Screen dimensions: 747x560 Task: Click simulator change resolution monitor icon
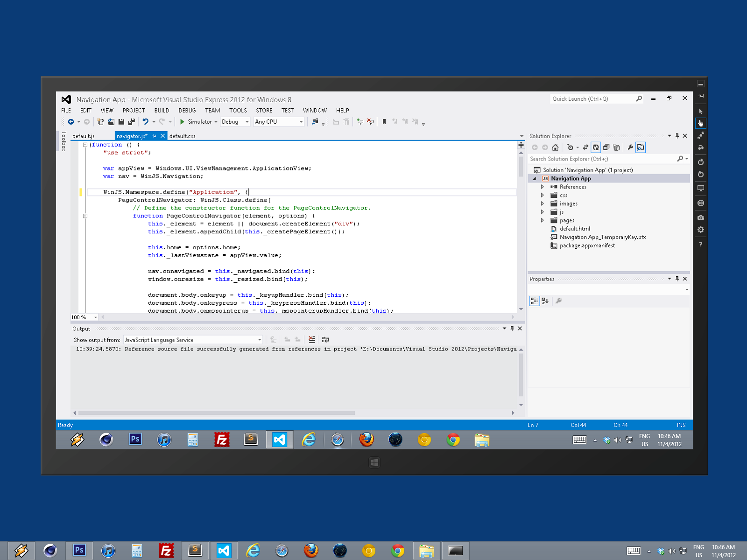pos(701,189)
